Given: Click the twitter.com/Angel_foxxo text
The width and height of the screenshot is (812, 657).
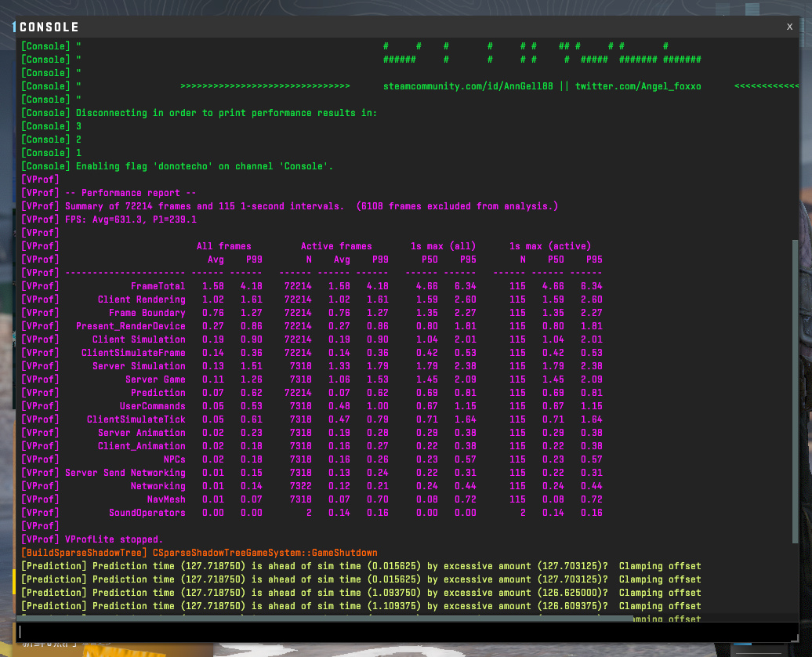Looking at the screenshot, I should [638, 86].
